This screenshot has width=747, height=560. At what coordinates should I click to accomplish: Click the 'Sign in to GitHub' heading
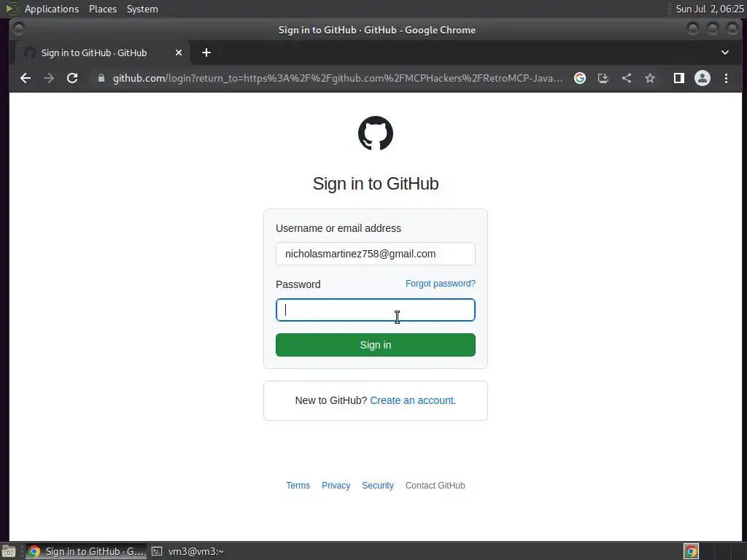[x=376, y=184]
